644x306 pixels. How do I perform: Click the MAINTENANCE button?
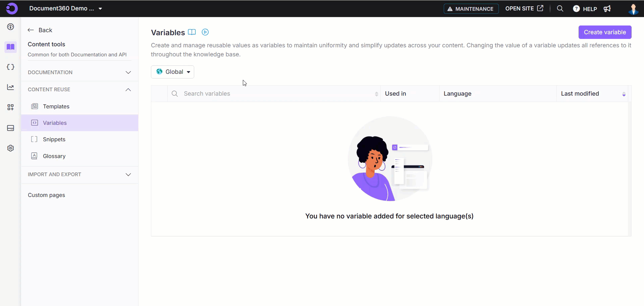[471, 9]
